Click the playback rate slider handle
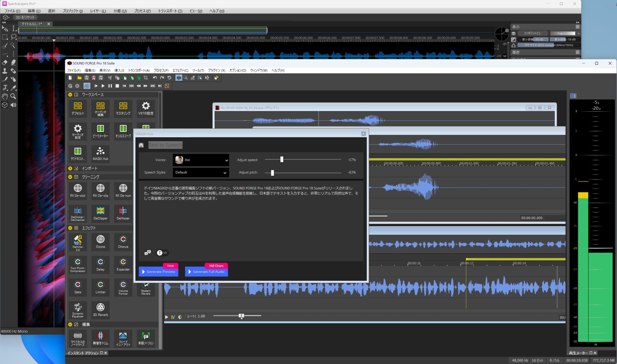This screenshot has height=364, width=617. pyautogui.click(x=241, y=316)
